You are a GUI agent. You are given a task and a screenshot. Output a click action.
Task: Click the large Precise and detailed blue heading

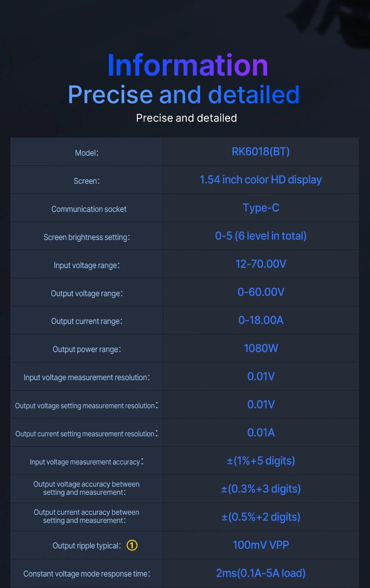(184, 95)
